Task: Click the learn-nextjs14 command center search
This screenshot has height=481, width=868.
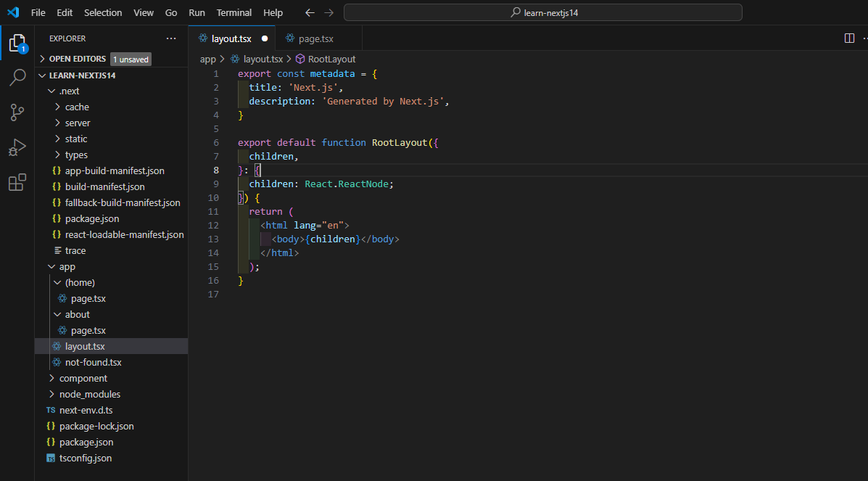Action: click(542, 12)
